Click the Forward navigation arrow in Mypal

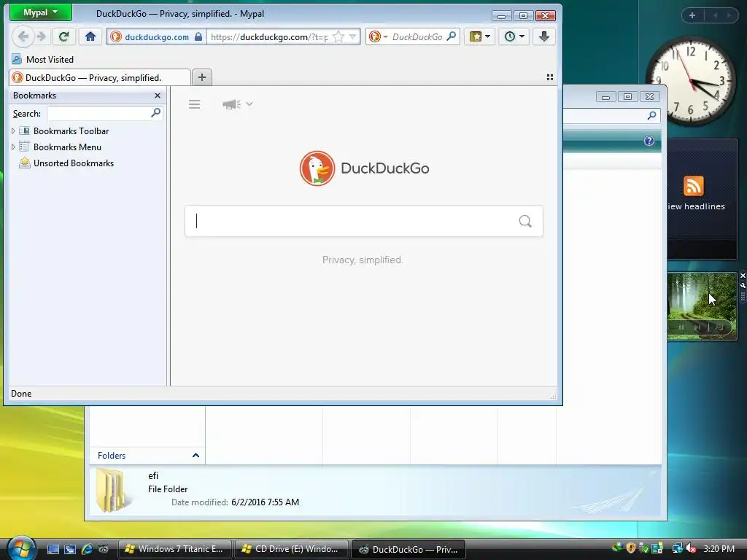42,36
